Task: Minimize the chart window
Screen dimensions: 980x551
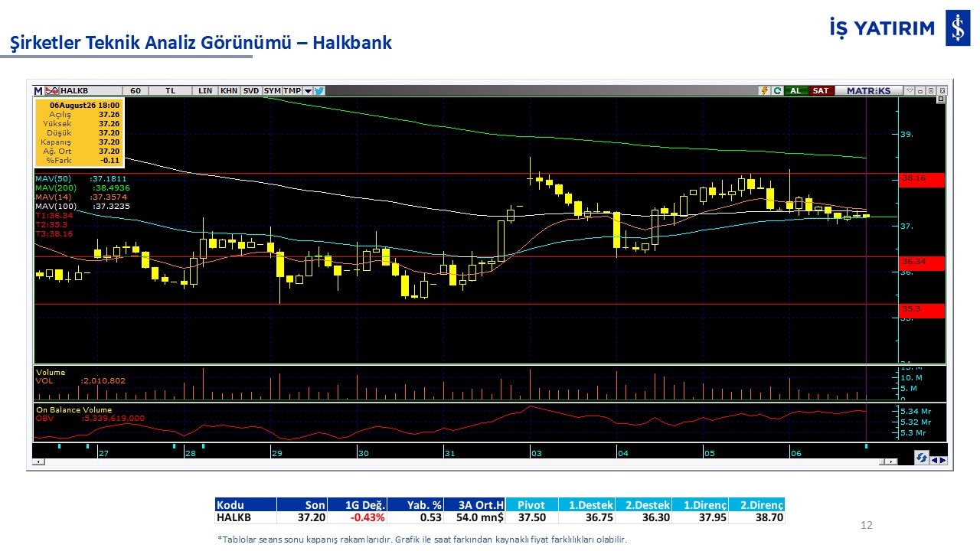Action: pyautogui.click(x=920, y=90)
